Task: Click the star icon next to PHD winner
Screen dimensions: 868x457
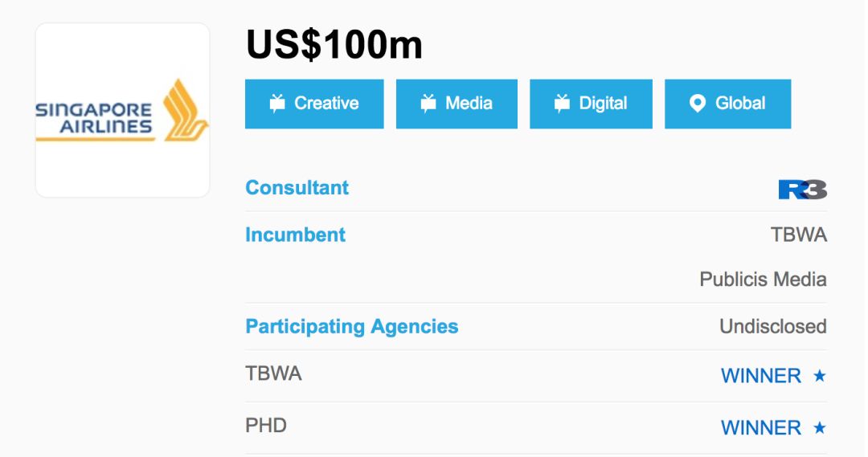Action: [820, 427]
